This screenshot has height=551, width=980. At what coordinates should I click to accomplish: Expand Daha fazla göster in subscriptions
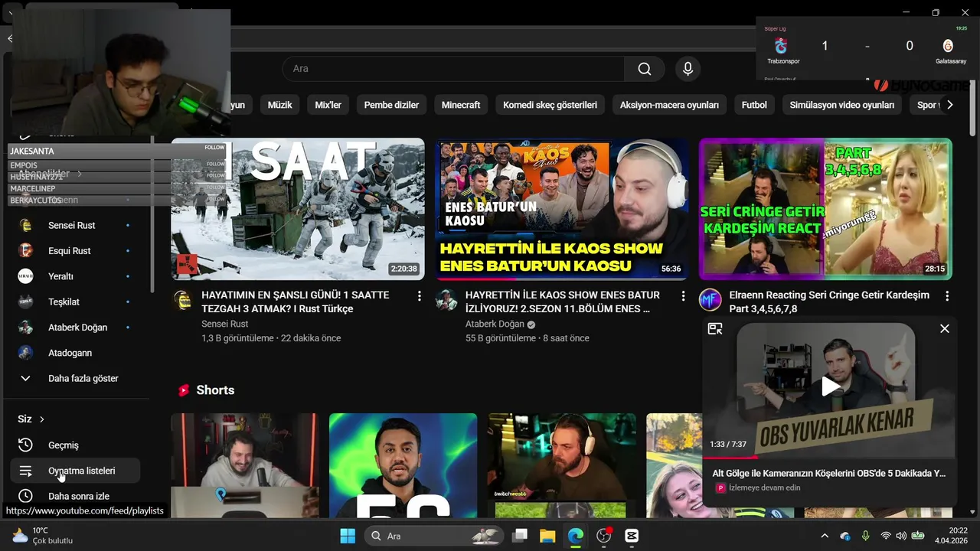75,378
